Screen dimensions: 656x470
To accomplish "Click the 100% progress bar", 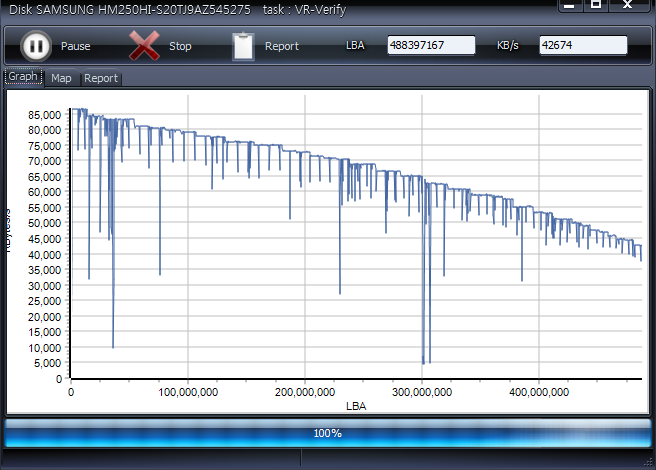I will point(328,433).
